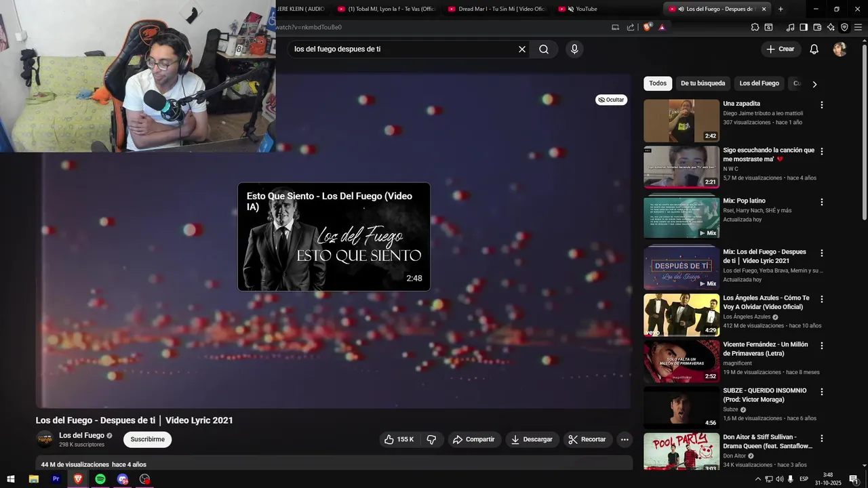This screenshot has height=488, width=868.
Task: Open Brave Wallet icon in toolbar
Action: coord(817,27)
